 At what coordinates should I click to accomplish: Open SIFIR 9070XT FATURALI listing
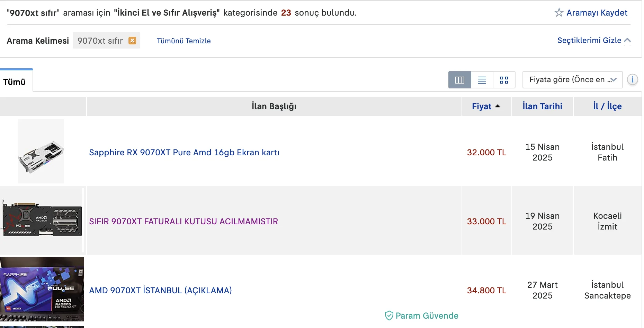point(183,222)
